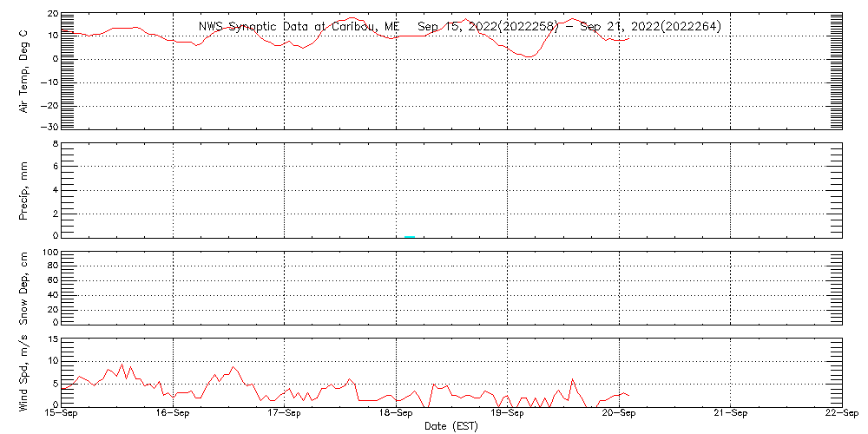868x434 pixels.
Task: Click the 'Wind Spd, m/s' axis label
Action: pos(23,371)
